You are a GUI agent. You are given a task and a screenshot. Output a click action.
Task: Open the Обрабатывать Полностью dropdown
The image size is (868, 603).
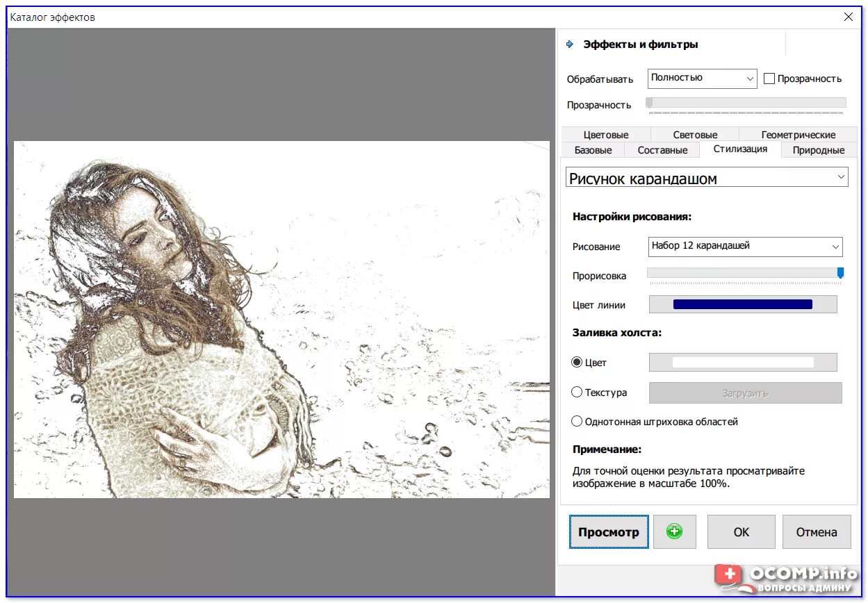coord(702,79)
